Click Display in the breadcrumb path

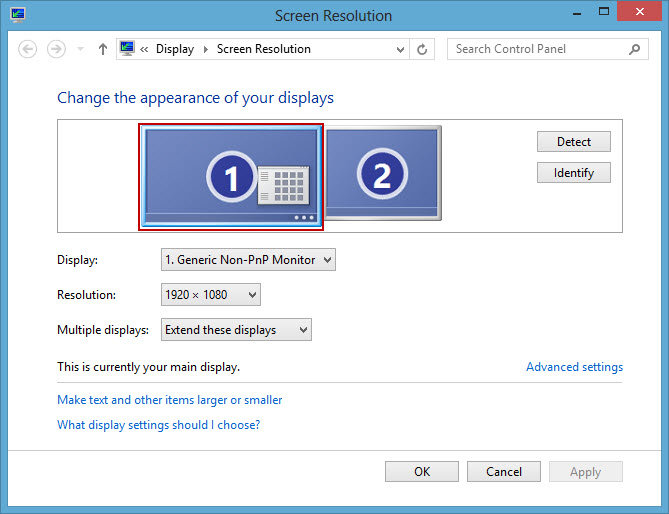click(175, 49)
